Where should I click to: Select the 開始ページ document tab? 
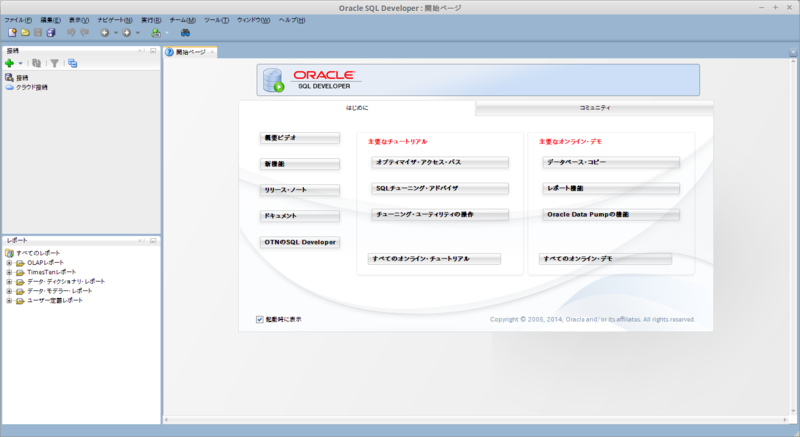click(x=191, y=52)
